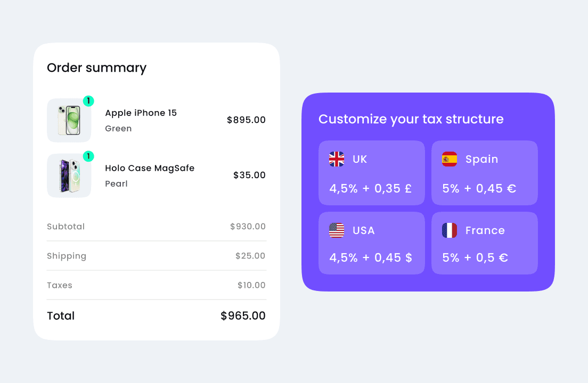Click the UK flag icon
This screenshot has width=588, height=383.
[x=337, y=159]
